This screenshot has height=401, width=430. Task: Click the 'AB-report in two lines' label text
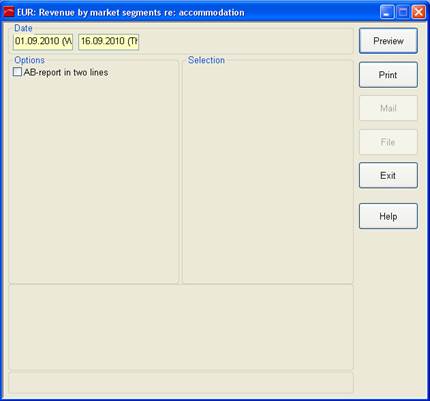tap(66, 72)
